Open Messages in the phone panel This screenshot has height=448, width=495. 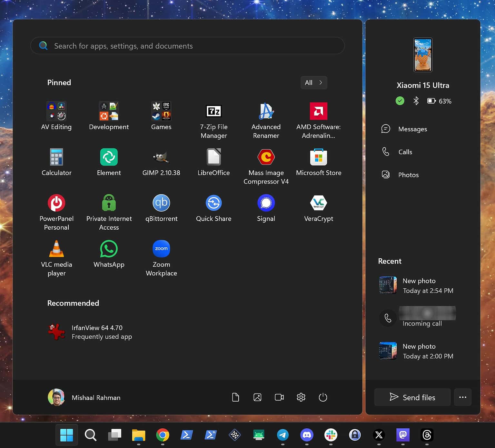[412, 129]
